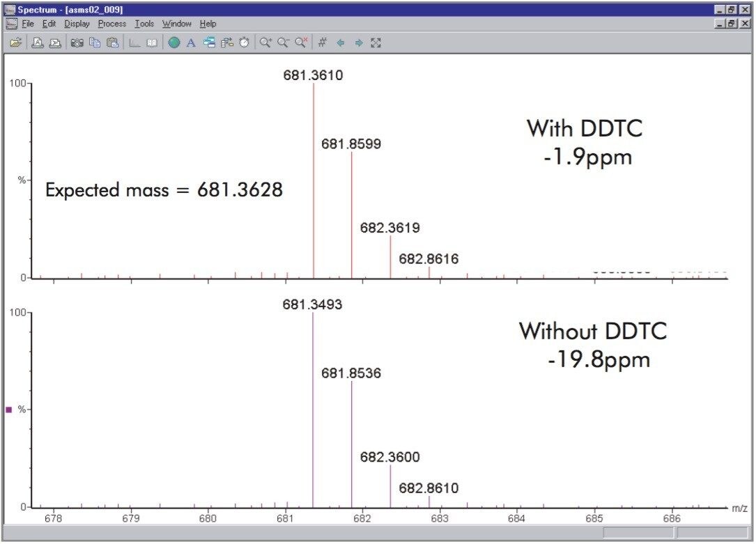Zoom in with the magnifier plus icon
The image size is (756, 544).
[x=265, y=43]
